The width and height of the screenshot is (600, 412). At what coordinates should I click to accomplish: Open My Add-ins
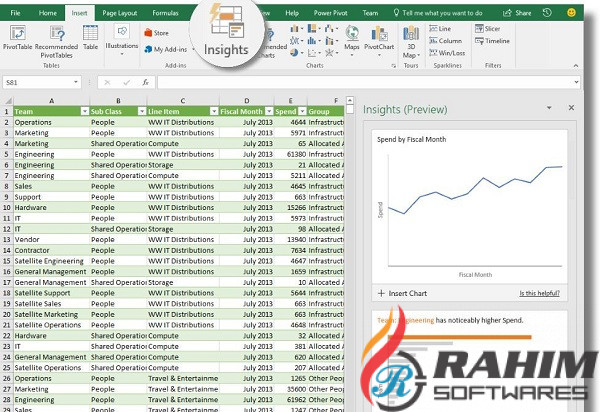(x=166, y=49)
